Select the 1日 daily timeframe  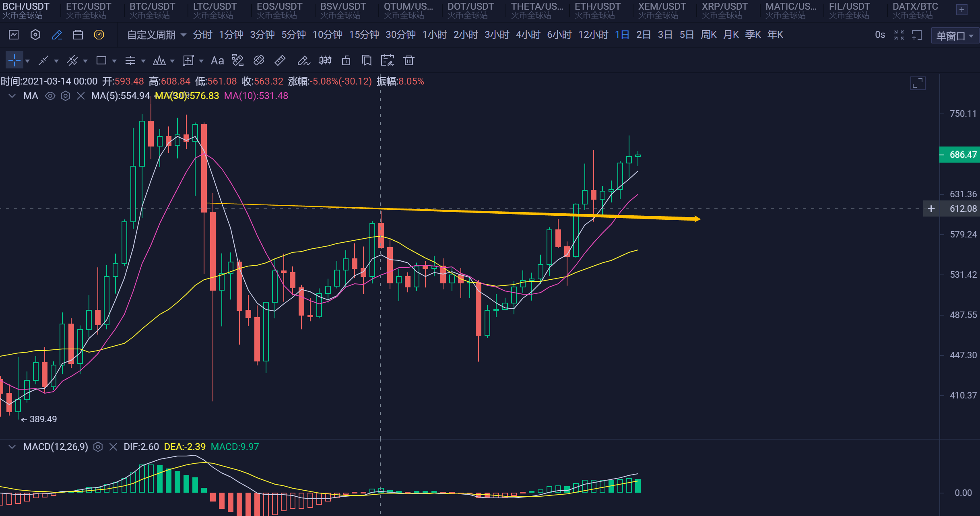point(622,35)
